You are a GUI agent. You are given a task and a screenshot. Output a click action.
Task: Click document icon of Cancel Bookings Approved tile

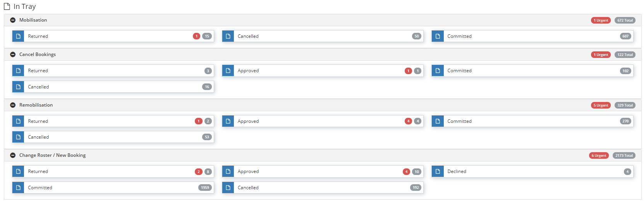pyautogui.click(x=228, y=71)
